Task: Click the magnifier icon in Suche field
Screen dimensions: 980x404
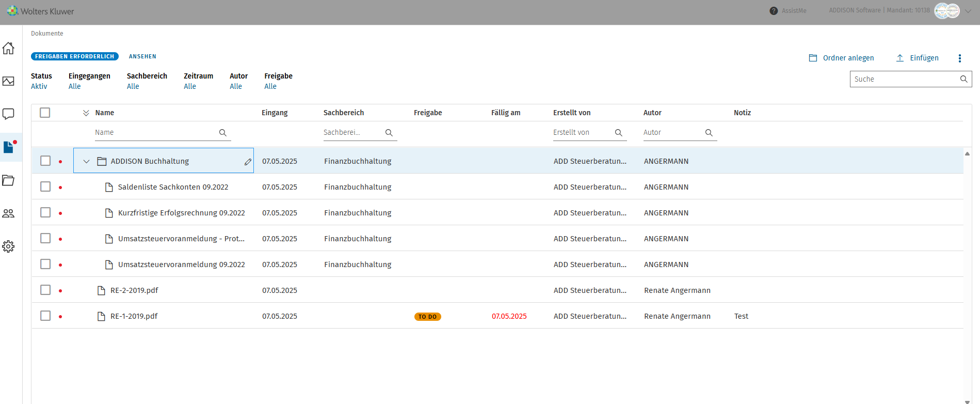Action: click(x=963, y=79)
